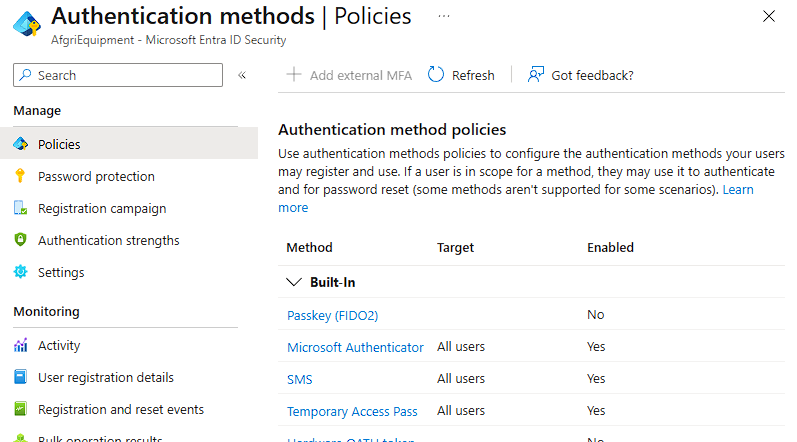Open Got feedback? link
The height and width of the screenshot is (442, 797).
pos(592,76)
